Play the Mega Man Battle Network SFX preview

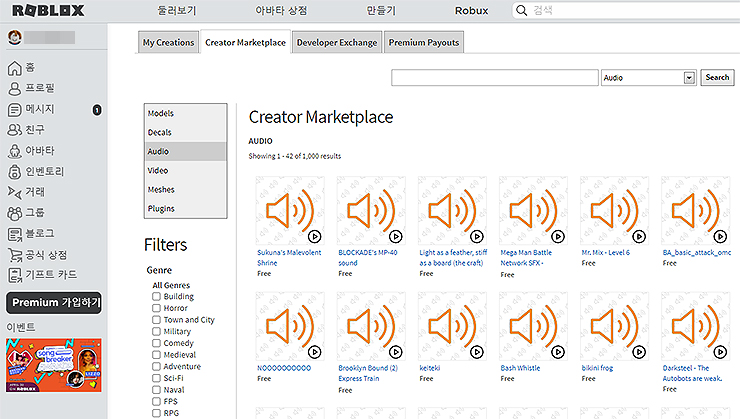pos(558,236)
